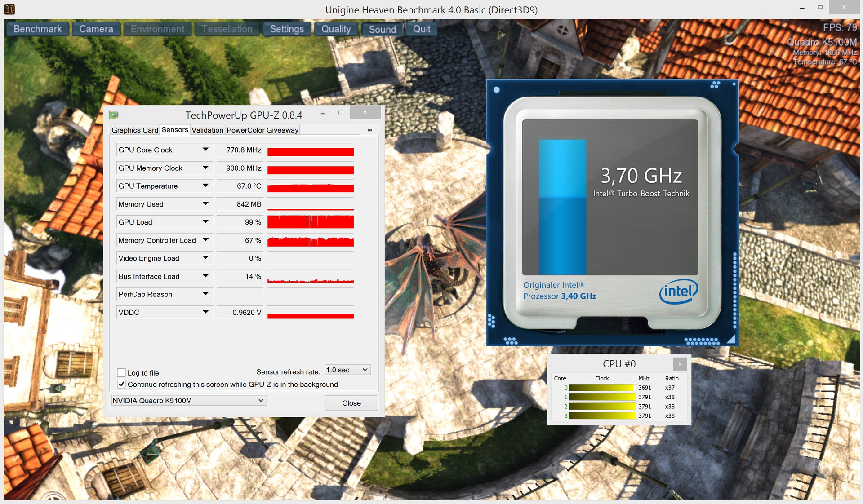The width and height of the screenshot is (863, 504).
Task: Open the Settings menu in Heaven
Action: pyautogui.click(x=287, y=29)
